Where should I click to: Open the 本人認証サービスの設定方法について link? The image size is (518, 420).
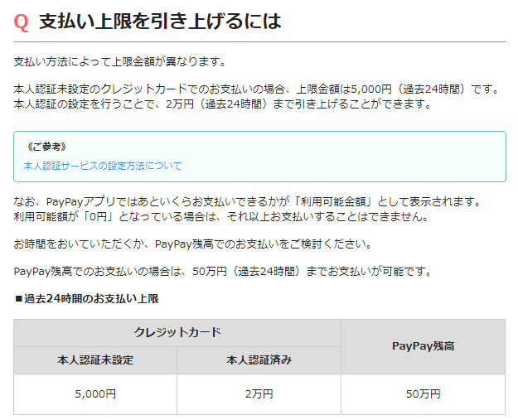click(x=103, y=166)
